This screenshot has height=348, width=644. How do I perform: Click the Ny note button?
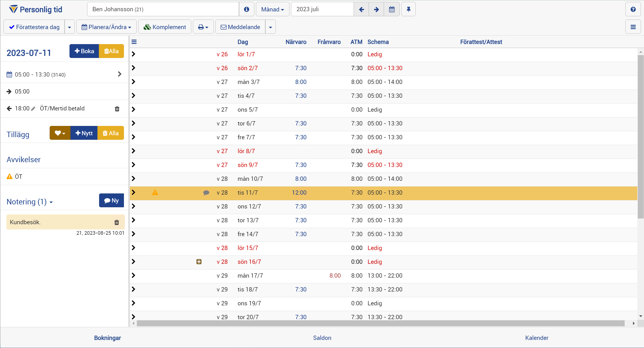[x=112, y=200]
